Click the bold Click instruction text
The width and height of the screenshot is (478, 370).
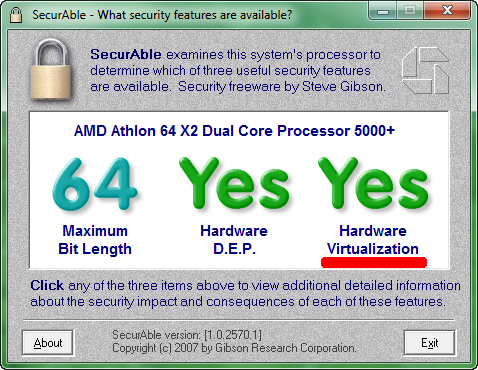click(x=47, y=285)
